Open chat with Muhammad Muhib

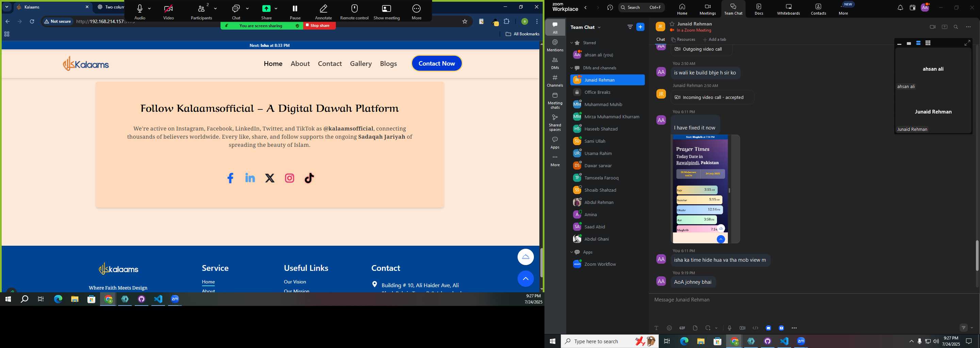(607, 104)
